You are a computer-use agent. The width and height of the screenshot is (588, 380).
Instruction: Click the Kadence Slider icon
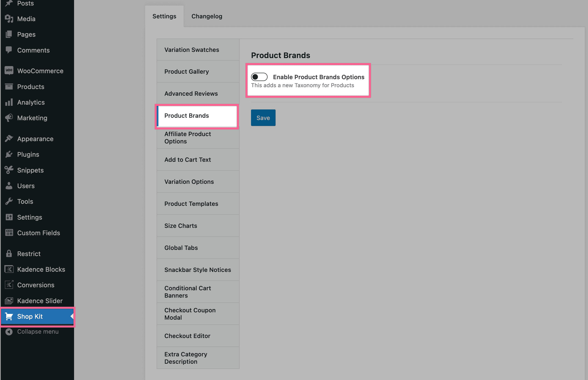pos(9,301)
